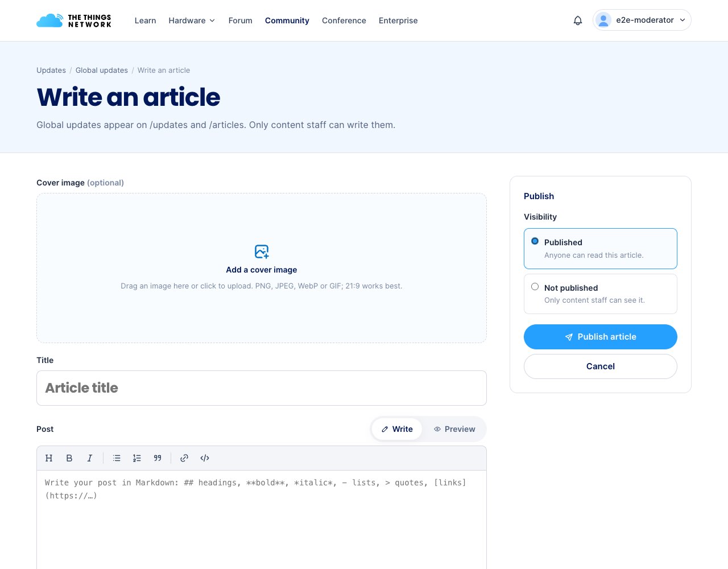Apply italic formatting with the I icon

[x=89, y=458]
